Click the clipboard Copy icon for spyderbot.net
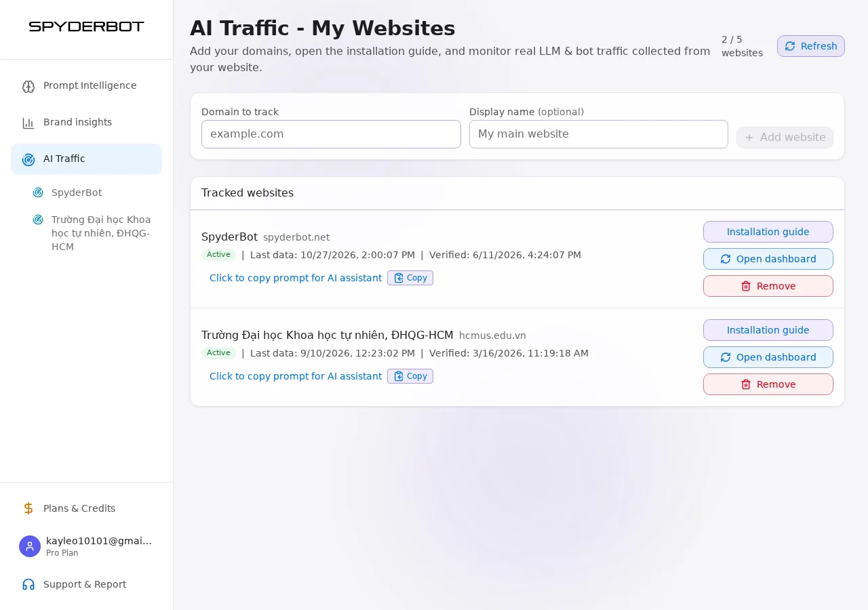This screenshot has width=868, height=610. click(399, 278)
